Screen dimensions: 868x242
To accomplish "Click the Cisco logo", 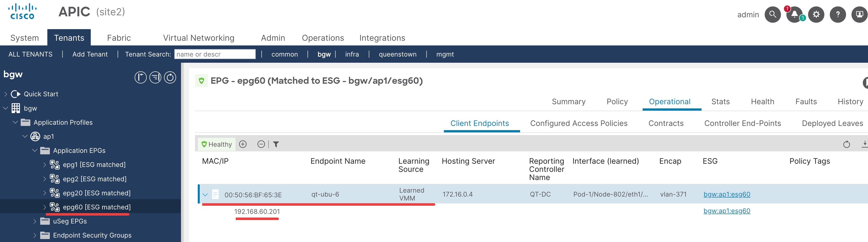I will tap(22, 11).
